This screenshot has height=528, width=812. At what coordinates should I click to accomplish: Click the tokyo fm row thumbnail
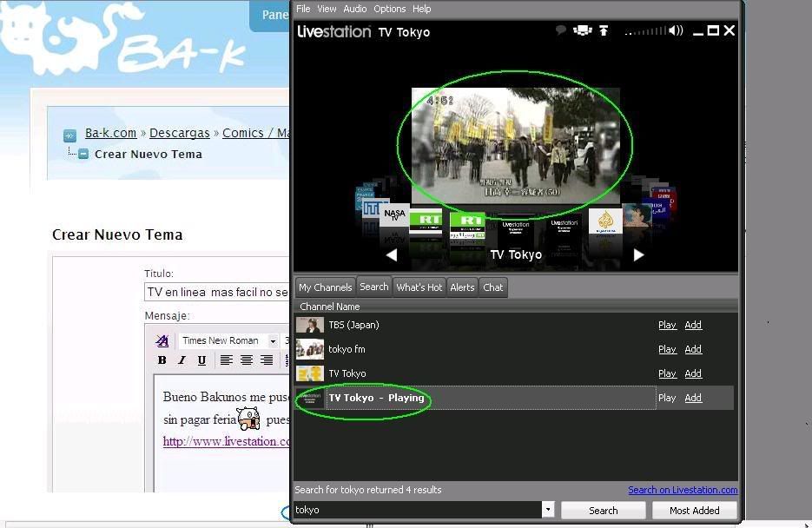click(310, 349)
